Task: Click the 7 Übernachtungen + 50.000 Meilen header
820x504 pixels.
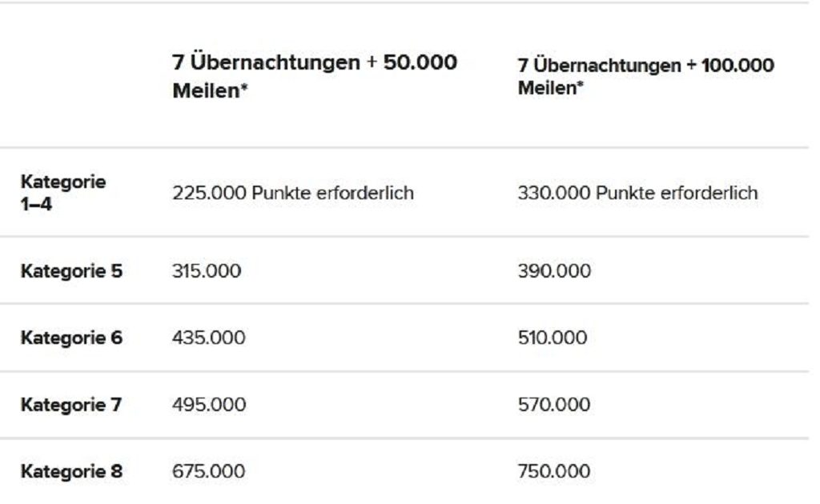Action: [314, 76]
